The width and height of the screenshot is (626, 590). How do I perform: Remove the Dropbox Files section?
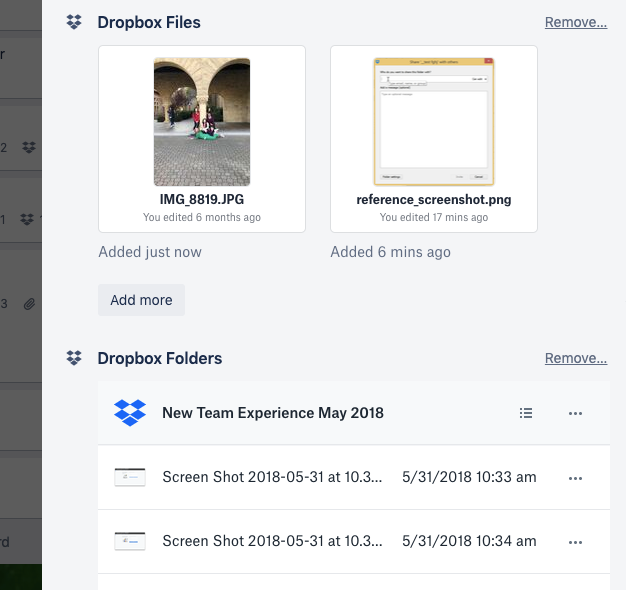click(576, 22)
